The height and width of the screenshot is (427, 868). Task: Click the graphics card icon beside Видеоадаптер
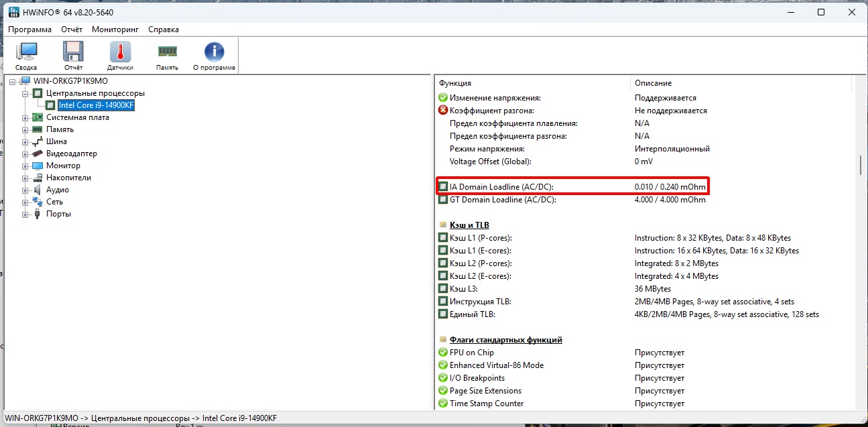38,154
